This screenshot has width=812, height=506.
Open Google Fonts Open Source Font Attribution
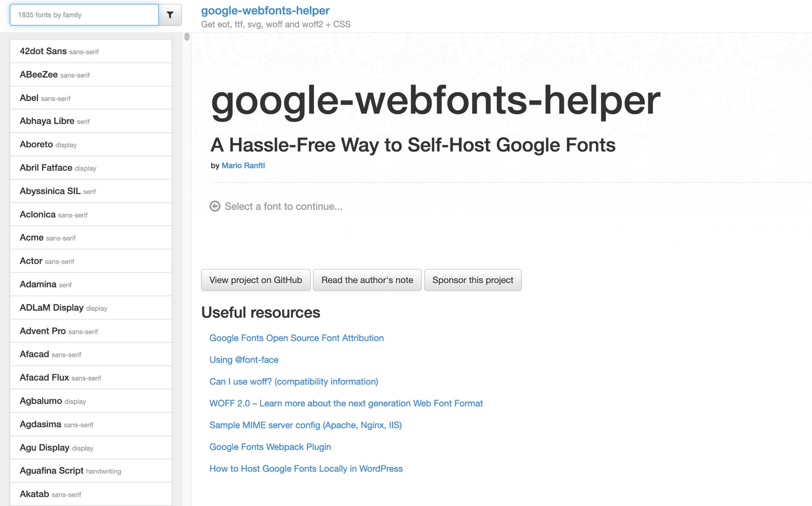point(296,338)
